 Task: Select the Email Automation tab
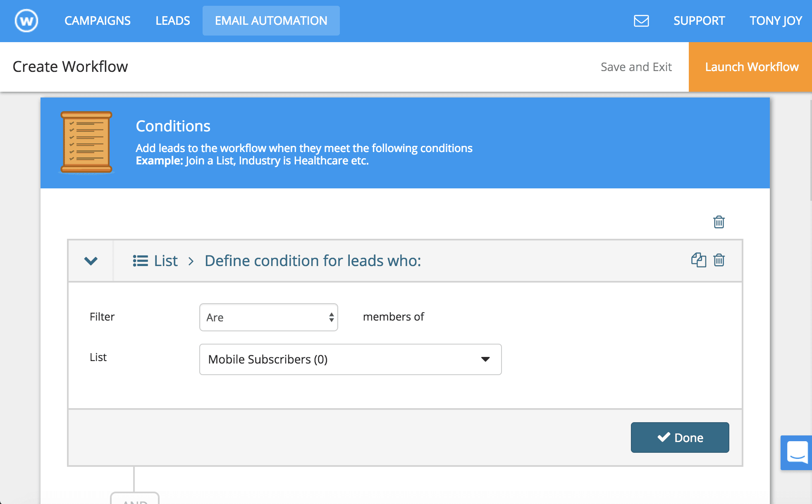(271, 21)
